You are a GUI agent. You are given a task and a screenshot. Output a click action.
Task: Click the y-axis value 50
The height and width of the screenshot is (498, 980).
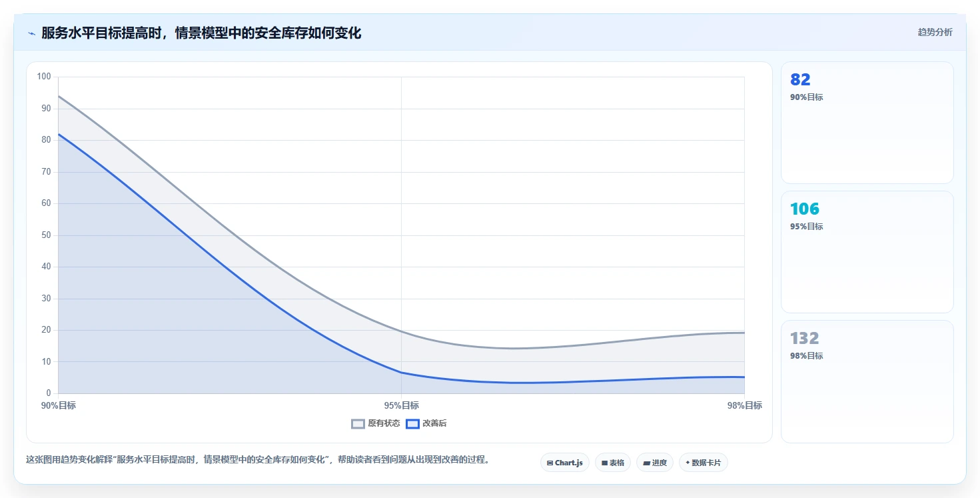[x=46, y=235]
